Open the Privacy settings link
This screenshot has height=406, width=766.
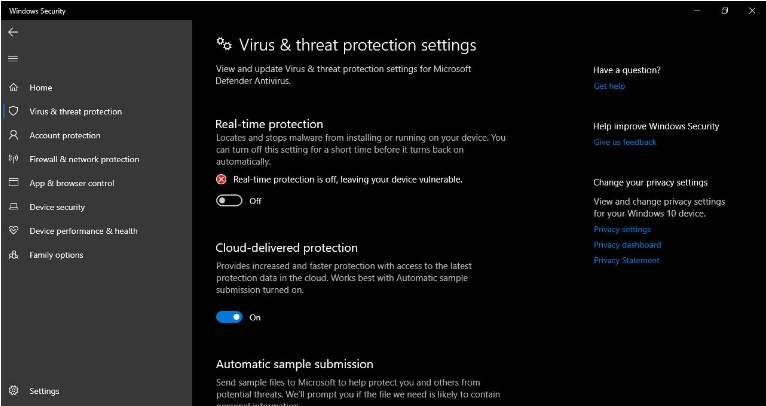pyautogui.click(x=622, y=229)
